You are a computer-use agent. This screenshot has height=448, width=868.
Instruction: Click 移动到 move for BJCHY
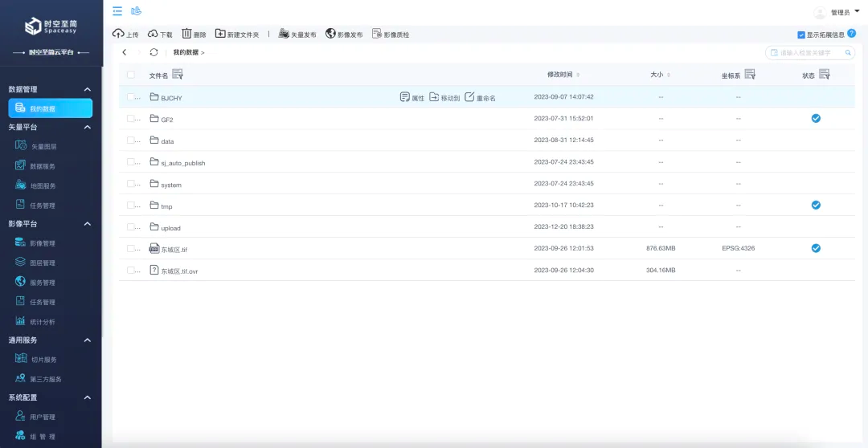tap(444, 97)
